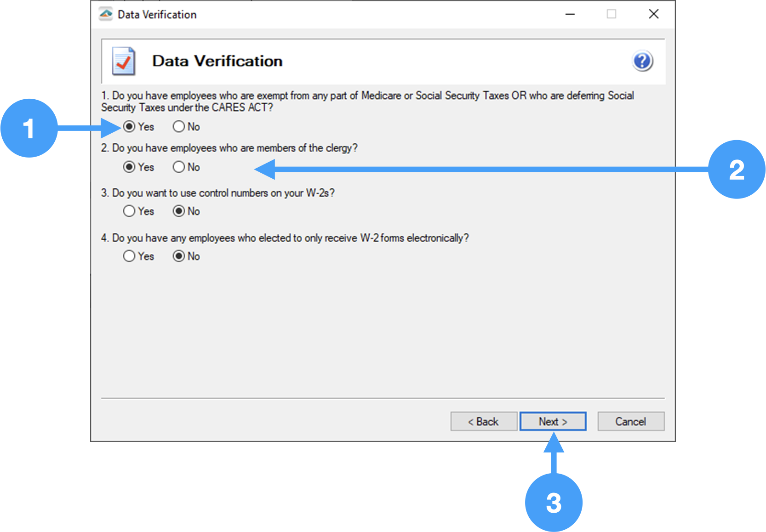Click the disabled maximize window button
This screenshot has height=532, width=766.
pos(612,14)
